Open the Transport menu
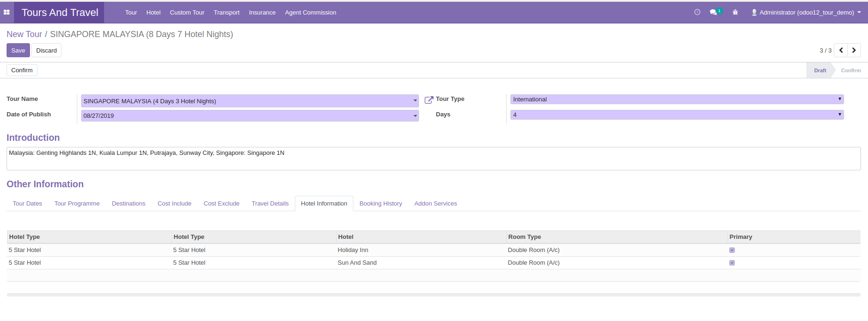 (226, 13)
